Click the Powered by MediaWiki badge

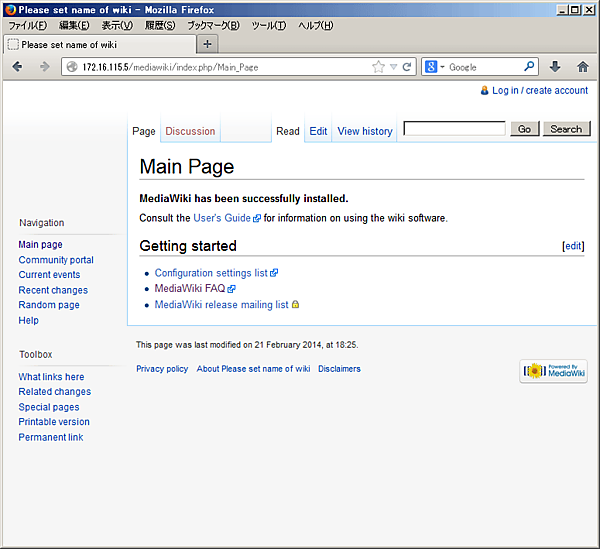(553, 371)
